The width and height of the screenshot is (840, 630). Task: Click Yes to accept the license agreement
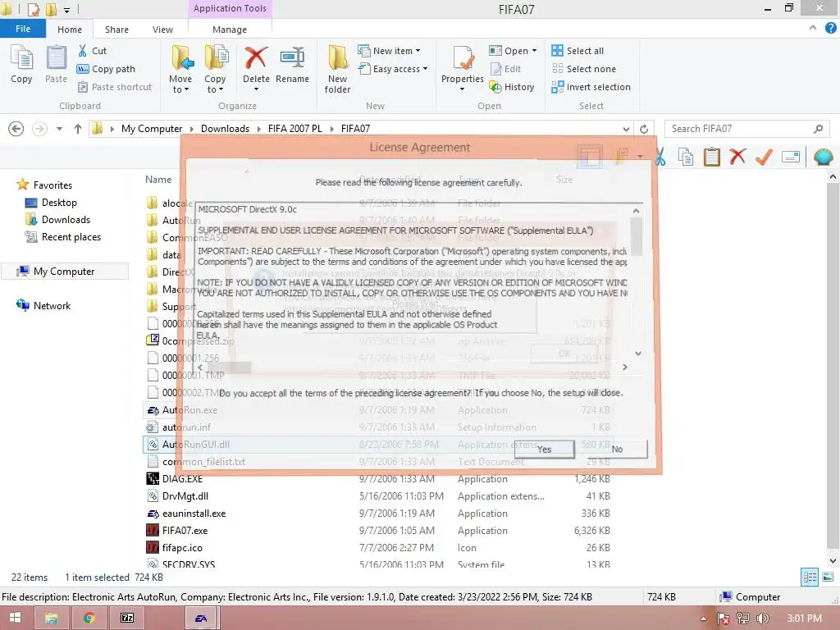pos(545,449)
